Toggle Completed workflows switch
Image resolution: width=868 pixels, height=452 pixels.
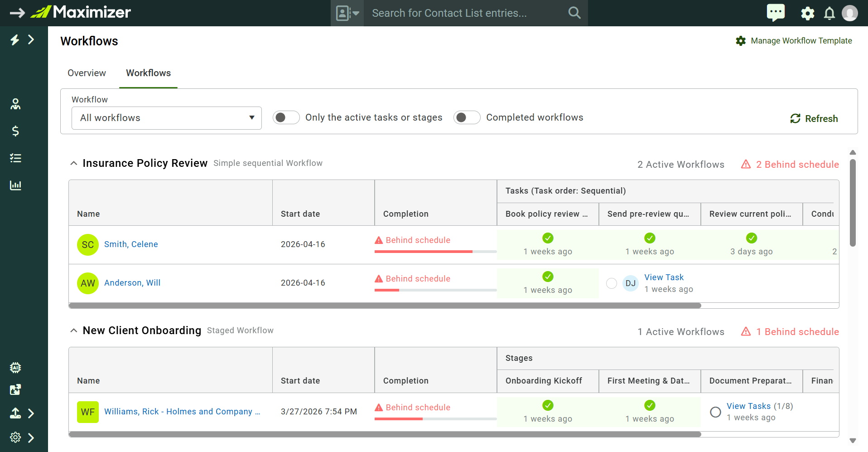(x=467, y=117)
